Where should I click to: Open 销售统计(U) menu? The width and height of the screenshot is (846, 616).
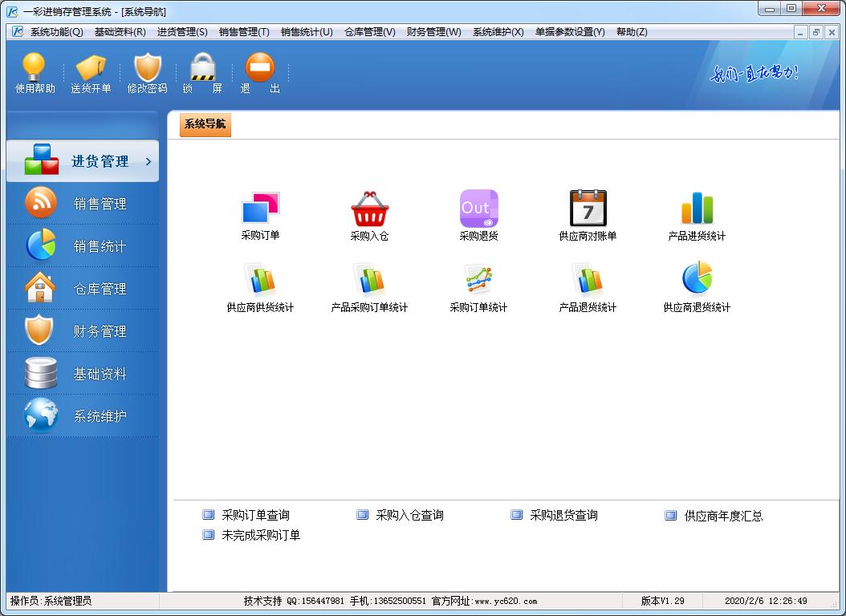click(x=307, y=32)
